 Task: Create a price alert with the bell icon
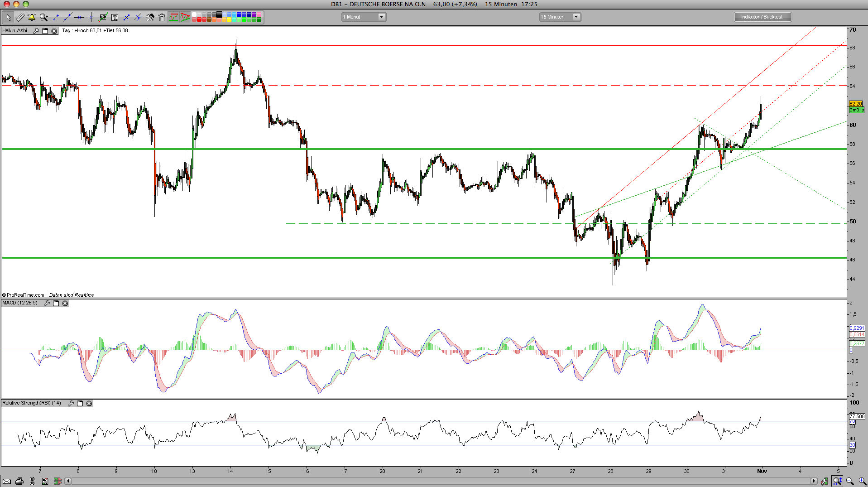pos(32,17)
